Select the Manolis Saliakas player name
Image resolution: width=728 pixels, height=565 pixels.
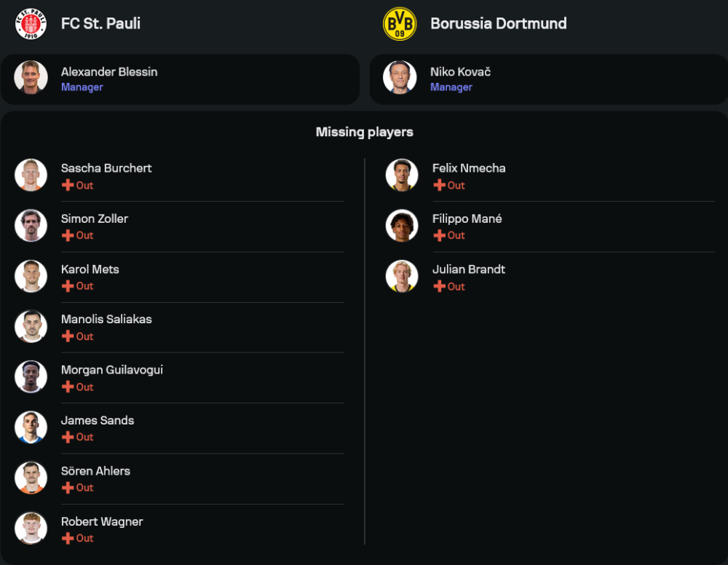point(106,319)
